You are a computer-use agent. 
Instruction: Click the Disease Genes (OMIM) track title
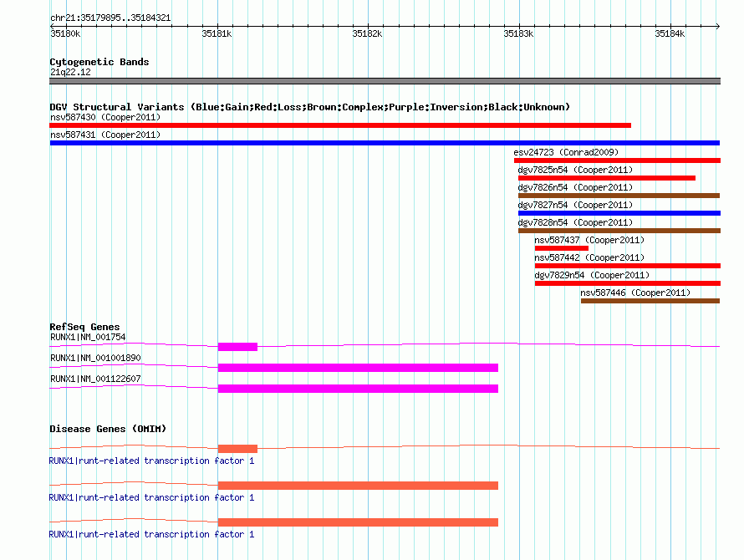[x=108, y=429]
